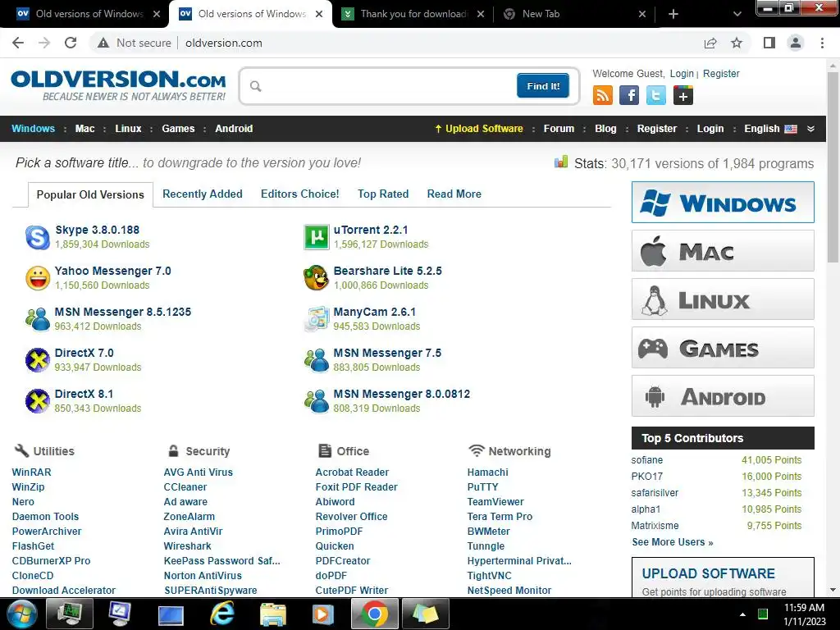The image size is (840, 630).
Task: Click the MSN Messenger 7.5 icon
Action: pyautogui.click(x=317, y=360)
